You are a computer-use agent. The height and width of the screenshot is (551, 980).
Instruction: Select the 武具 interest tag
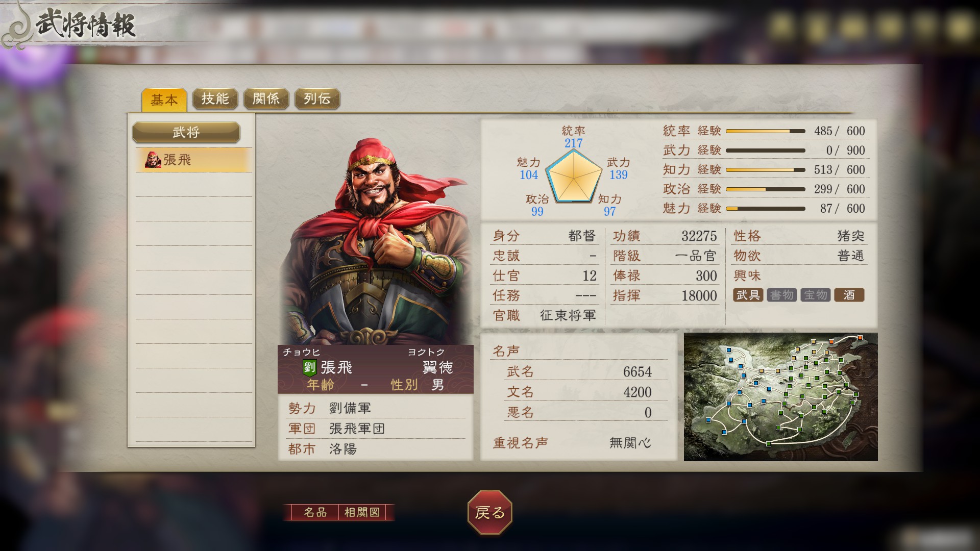(748, 295)
